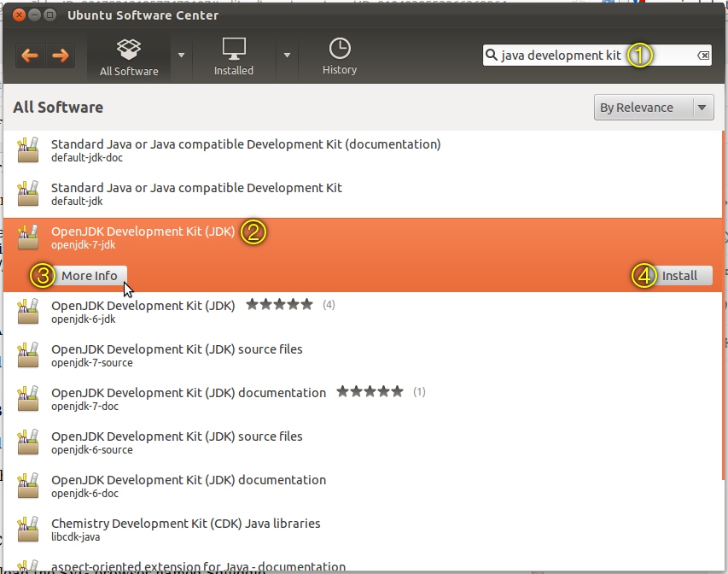Go back with the left arrow button
Screen dimensions: 728x574
[x=30, y=56]
